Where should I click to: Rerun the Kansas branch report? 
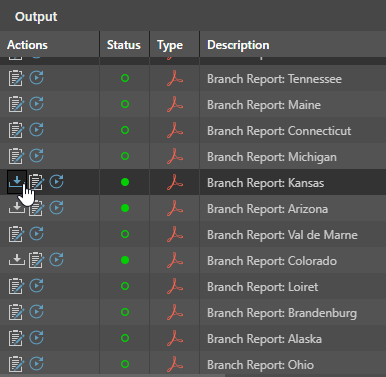(x=57, y=182)
